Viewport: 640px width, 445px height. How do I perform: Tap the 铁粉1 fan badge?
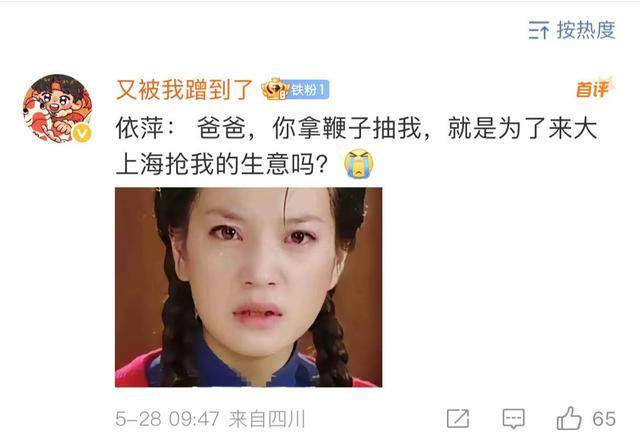(309, 89)
